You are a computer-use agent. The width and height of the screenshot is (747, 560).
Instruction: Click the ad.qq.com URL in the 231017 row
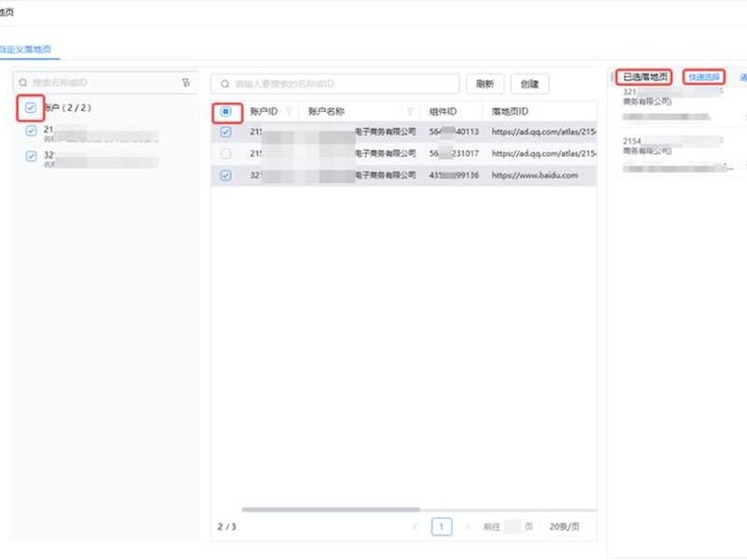coord(544,153)
